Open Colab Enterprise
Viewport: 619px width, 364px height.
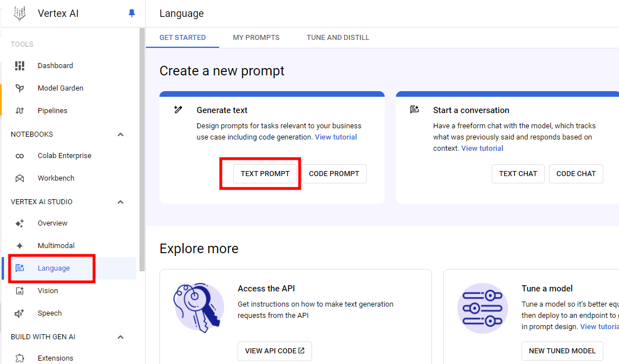(x=64, y=156)
